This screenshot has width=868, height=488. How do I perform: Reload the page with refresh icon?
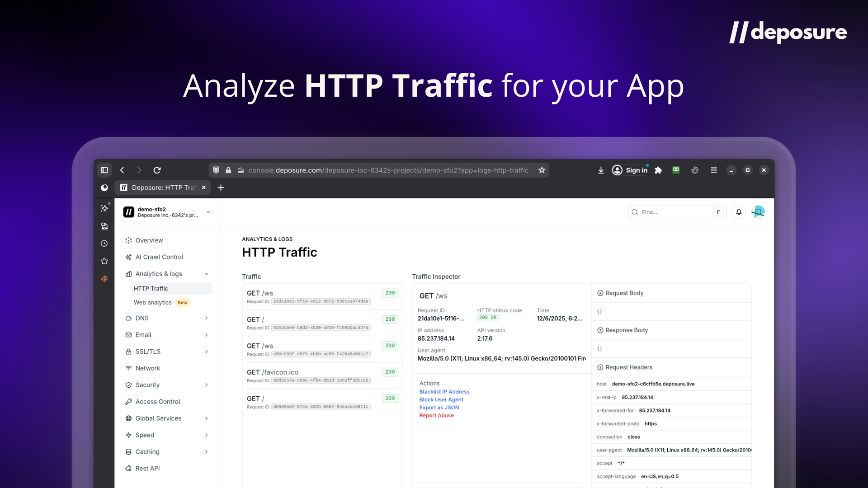[x=157, y=170]
